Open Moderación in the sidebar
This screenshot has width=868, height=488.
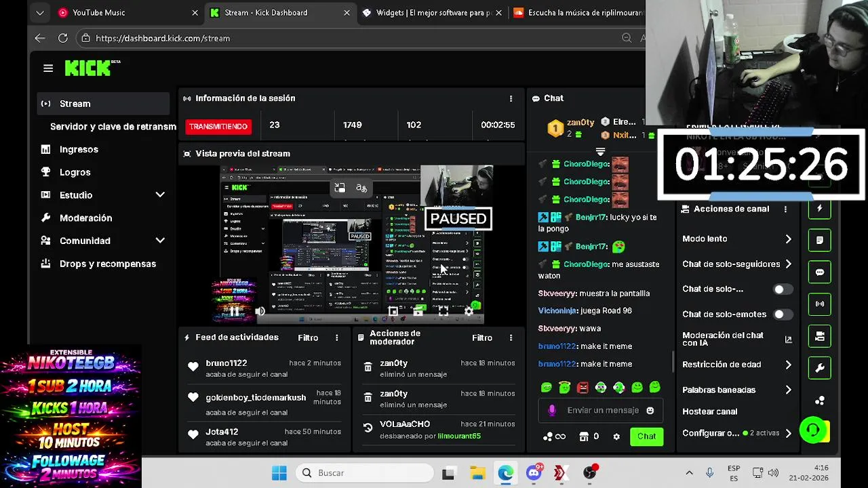click(x=85, y=218)
